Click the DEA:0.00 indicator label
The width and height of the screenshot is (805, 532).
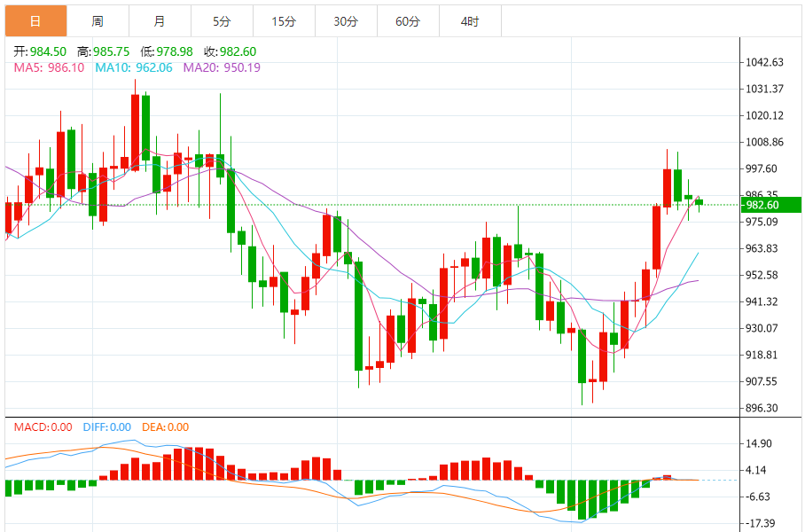(165, 427)
